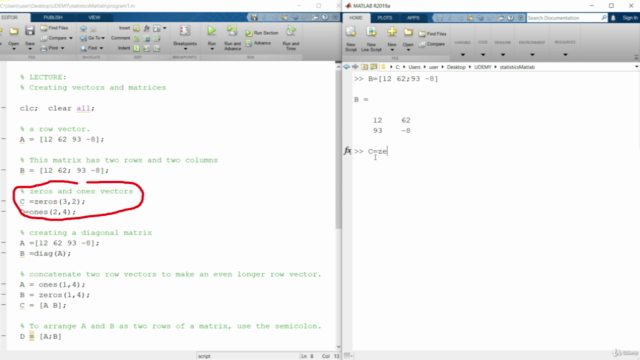
Task: Switch to the PUBLISH tab
Action: pyautogui.click(x=53, y=18)
